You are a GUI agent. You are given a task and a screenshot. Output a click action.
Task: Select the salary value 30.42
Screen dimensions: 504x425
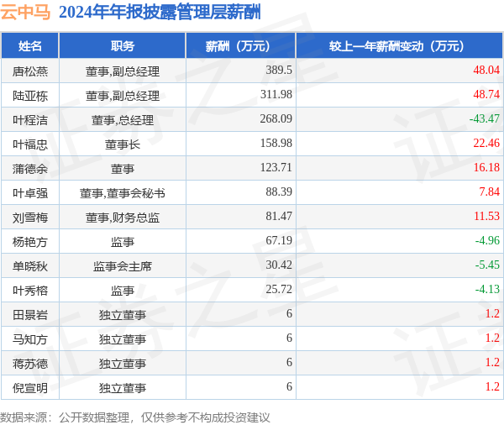[x=279, y=265]
